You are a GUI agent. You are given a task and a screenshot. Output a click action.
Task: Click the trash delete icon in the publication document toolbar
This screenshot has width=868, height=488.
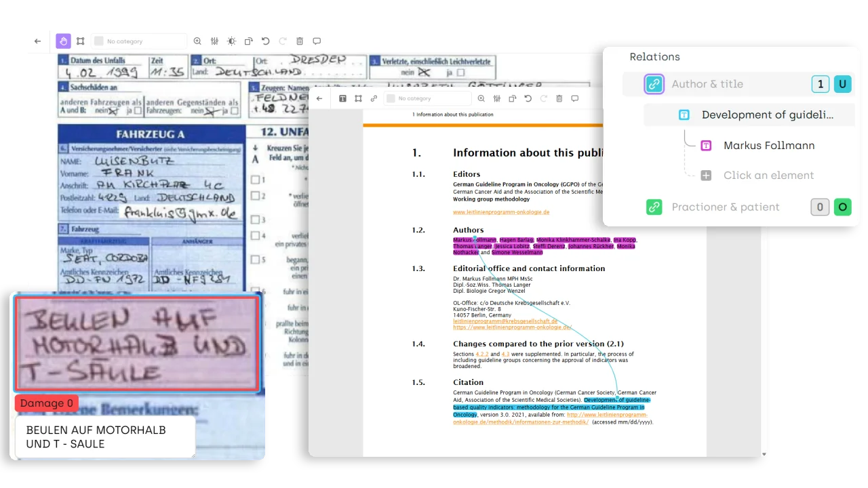(x=559, y=98)
